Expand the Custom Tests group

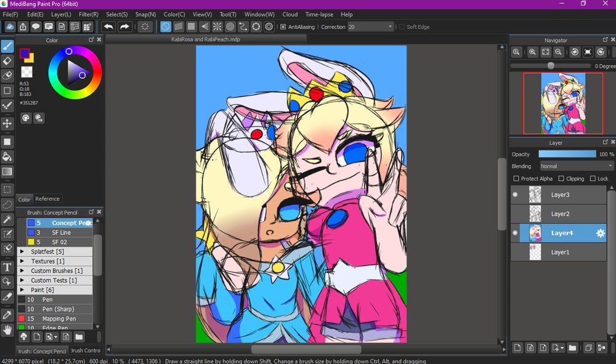click(22, 280)
